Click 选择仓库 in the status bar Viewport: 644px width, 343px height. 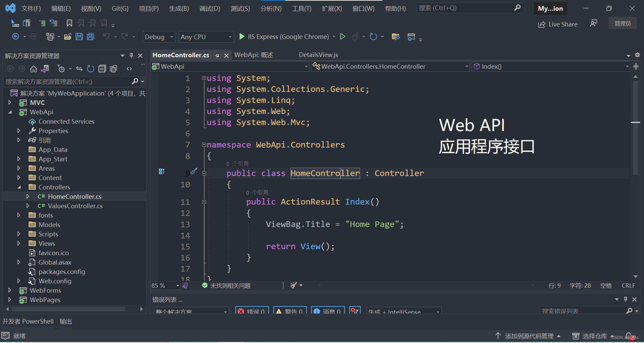(594, 336)
